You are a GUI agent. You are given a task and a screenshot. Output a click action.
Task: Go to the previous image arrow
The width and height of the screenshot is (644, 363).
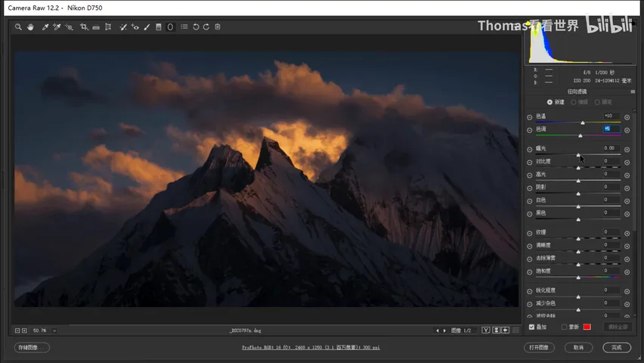[x=438, y=330]
